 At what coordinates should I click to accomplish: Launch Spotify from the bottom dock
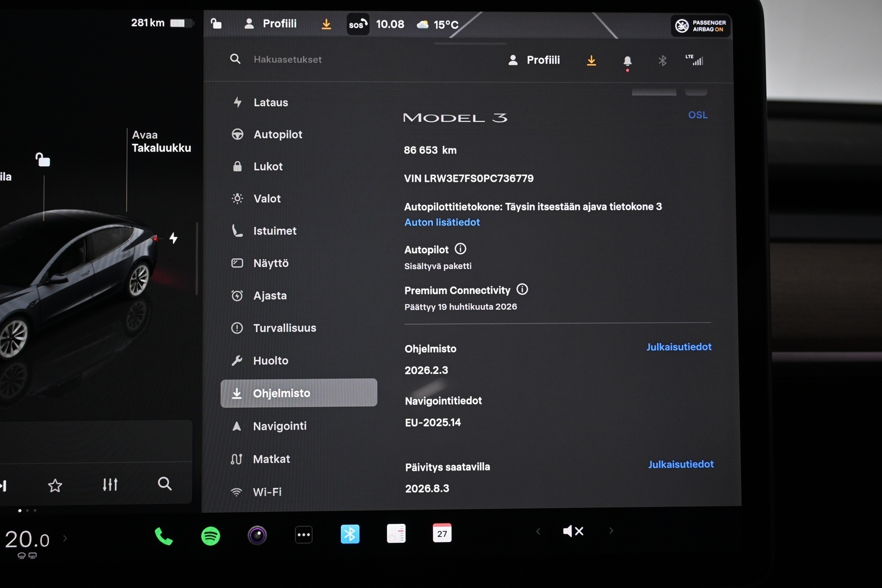click(211, 536)
